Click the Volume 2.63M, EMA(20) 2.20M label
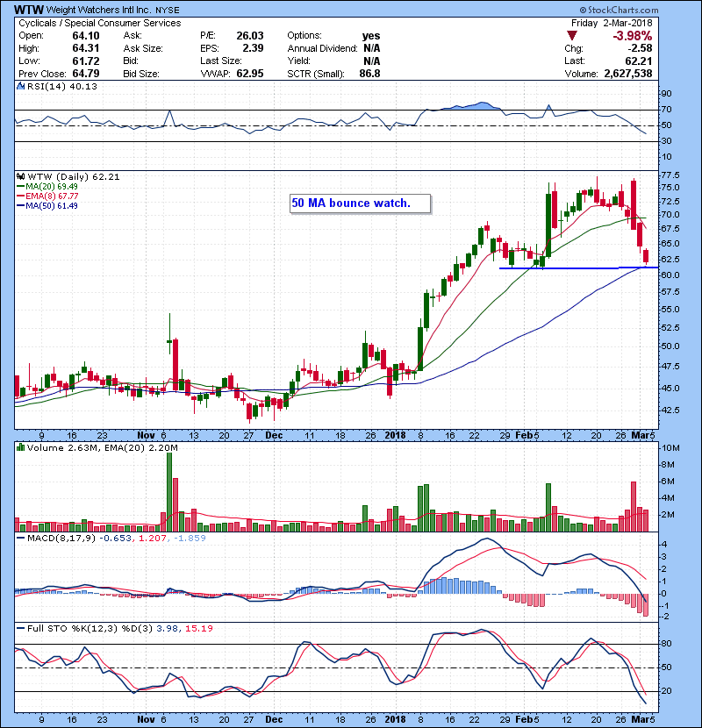This screenshot has height=728, width=702. pyautogui.click(x=102, y=447)
